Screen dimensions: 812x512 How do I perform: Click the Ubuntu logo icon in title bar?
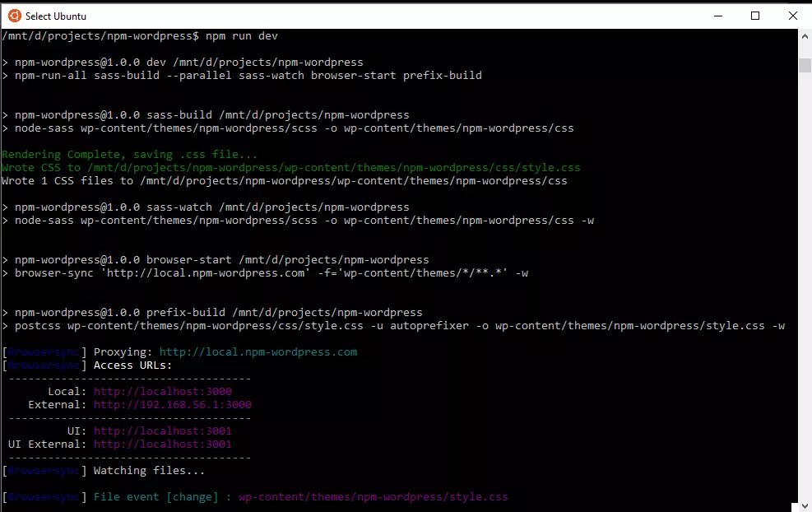pos(15,16)
